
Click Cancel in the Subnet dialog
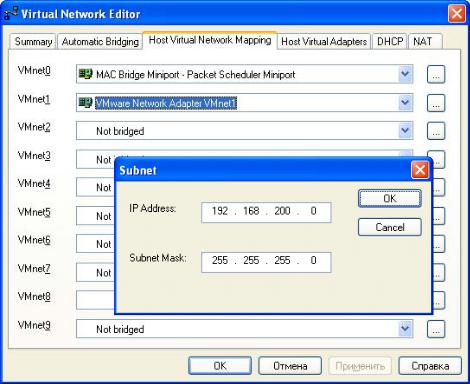pos(390,227)
